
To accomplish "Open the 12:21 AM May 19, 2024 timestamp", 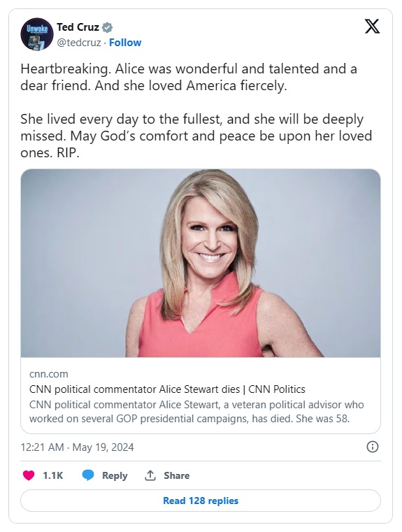I will [78, 447].
